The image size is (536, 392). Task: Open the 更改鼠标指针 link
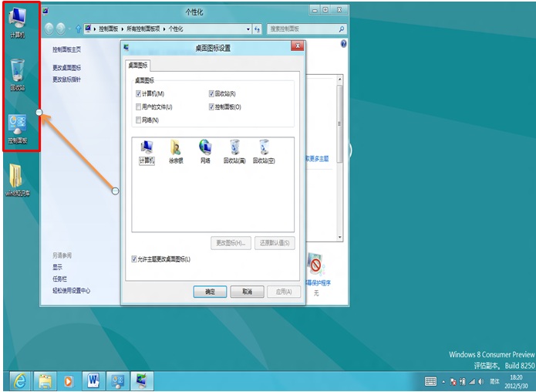point(66,79)
